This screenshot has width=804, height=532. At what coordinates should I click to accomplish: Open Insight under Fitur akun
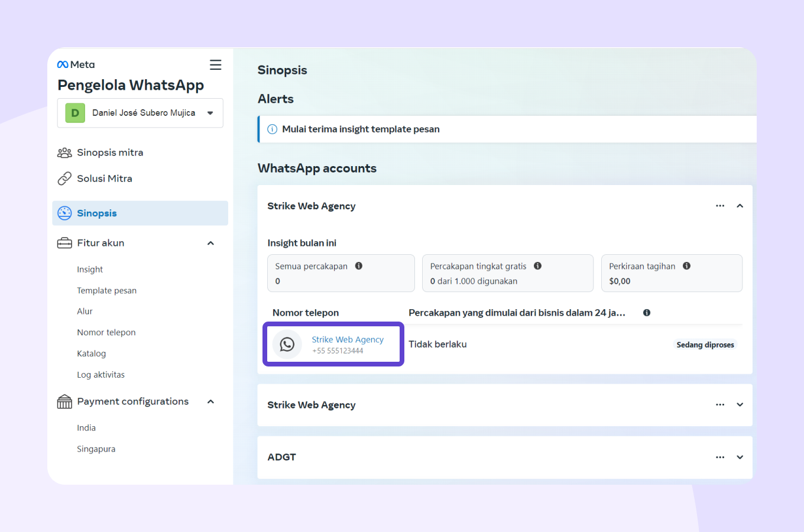90,270
